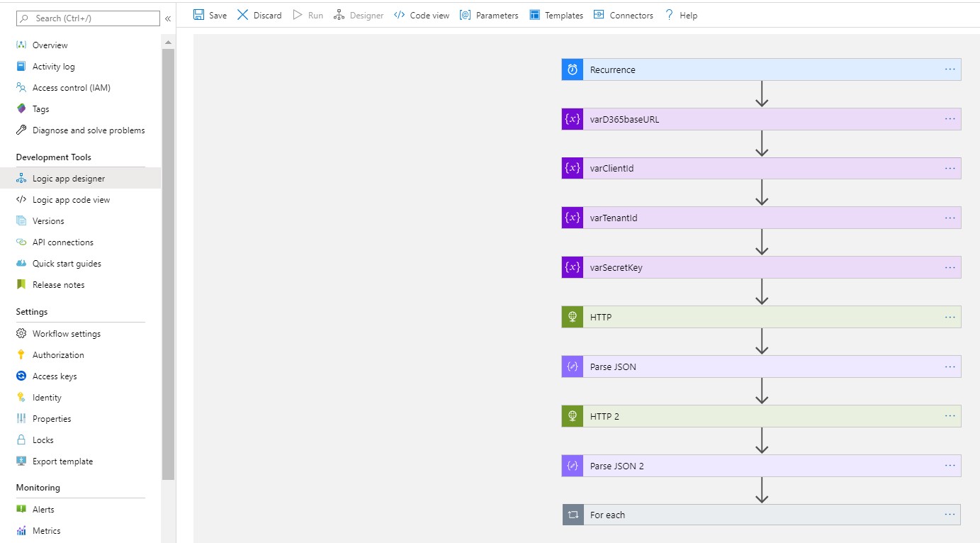Click the HTTP globe icon
This screenshot has height=543, width=980.
click(x=572, y=317)
